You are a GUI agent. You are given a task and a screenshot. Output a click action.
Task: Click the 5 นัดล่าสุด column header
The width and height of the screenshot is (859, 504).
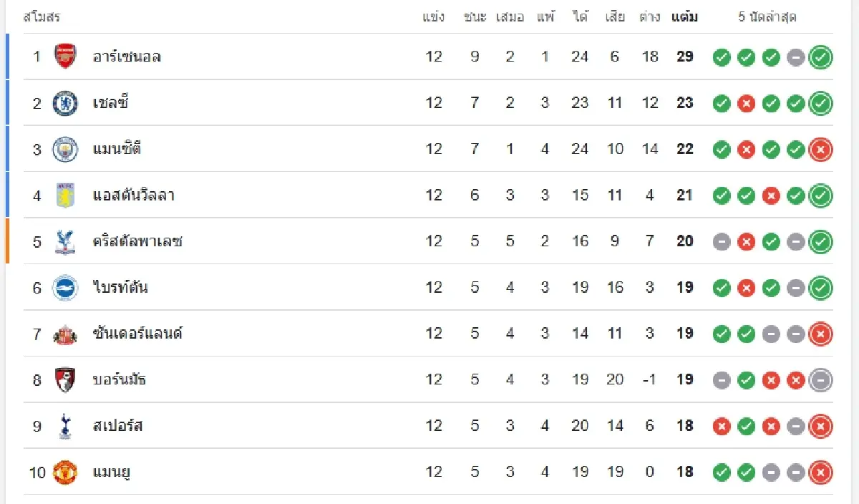click(x=767, y=17)
